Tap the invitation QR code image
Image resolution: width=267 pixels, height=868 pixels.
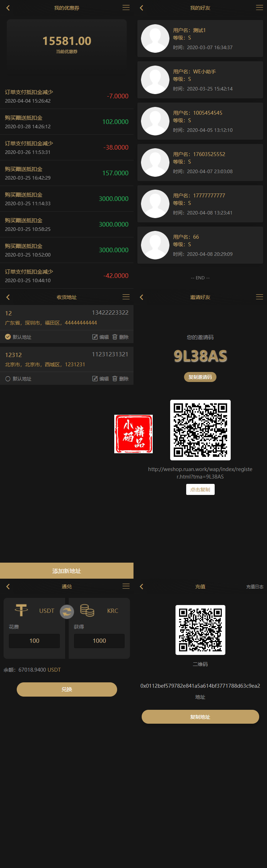point(200,430)
